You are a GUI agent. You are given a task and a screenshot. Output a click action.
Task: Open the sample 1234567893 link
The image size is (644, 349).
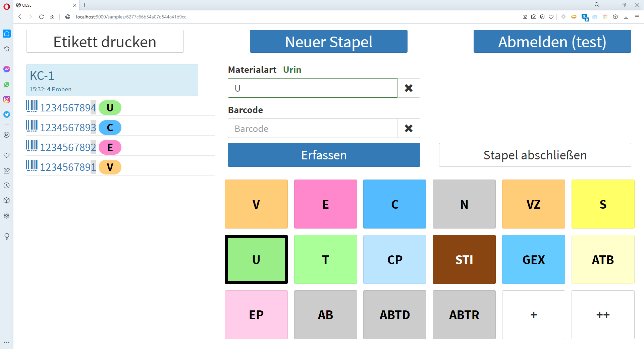[68, 128]
